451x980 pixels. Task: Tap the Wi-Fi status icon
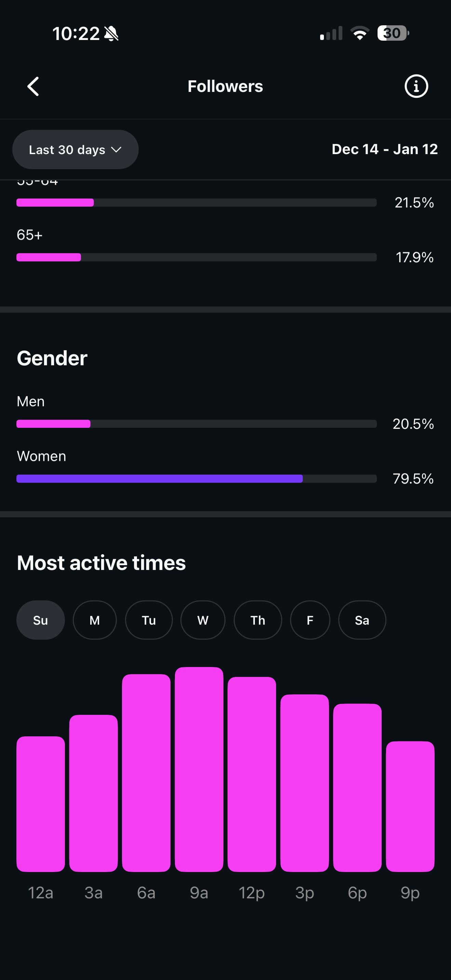click(359, 33)
